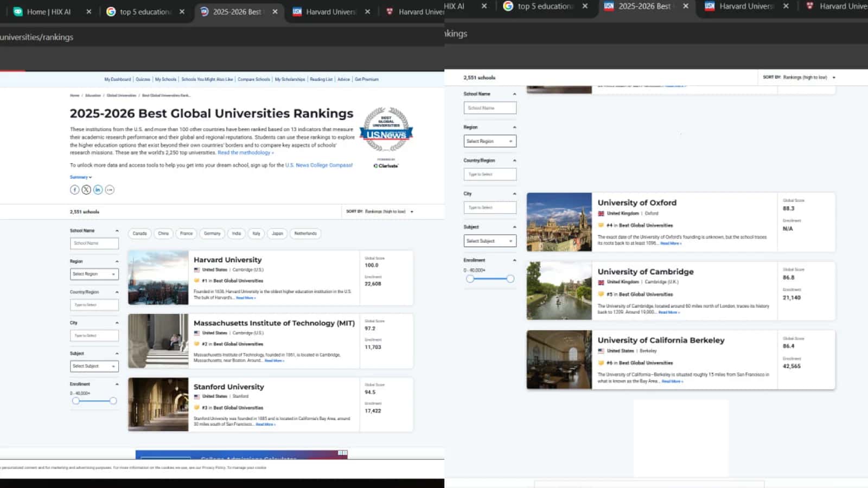868x488 pixels.
Task: Open Stanford University title link
Action: [x=229, y=387]
